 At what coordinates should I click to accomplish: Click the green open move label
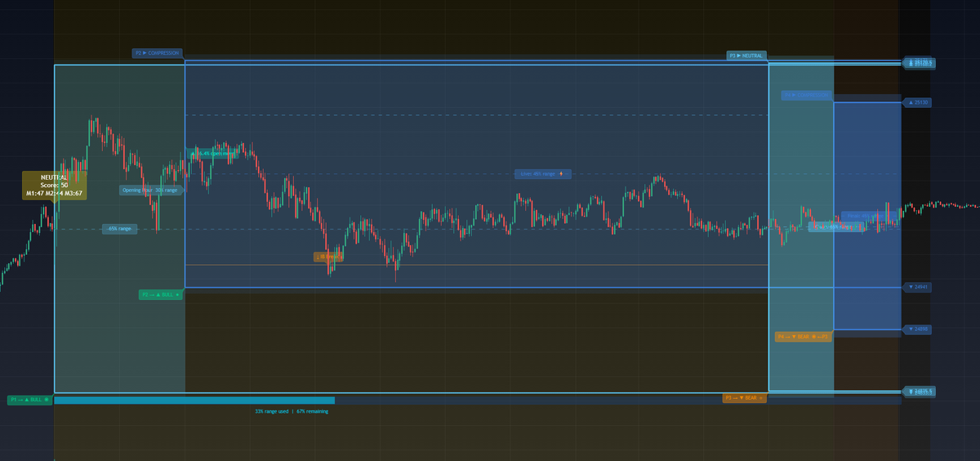click(x=214, y=153)
